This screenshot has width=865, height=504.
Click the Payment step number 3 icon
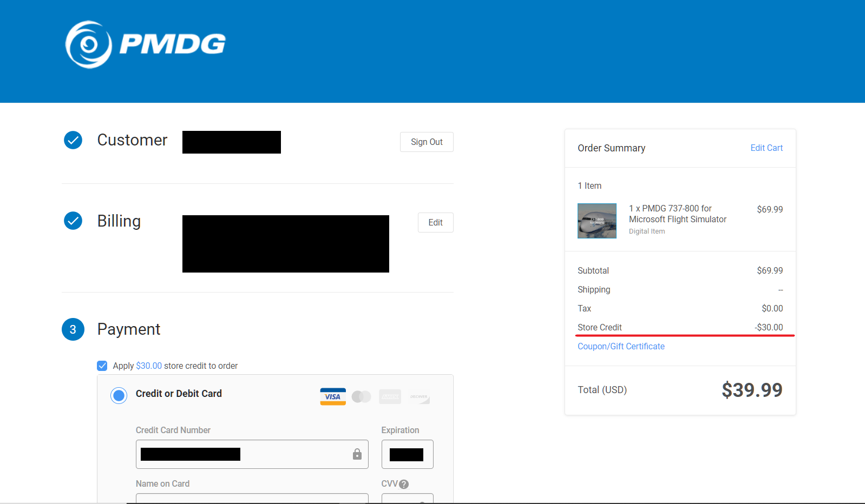coord(73,329)
